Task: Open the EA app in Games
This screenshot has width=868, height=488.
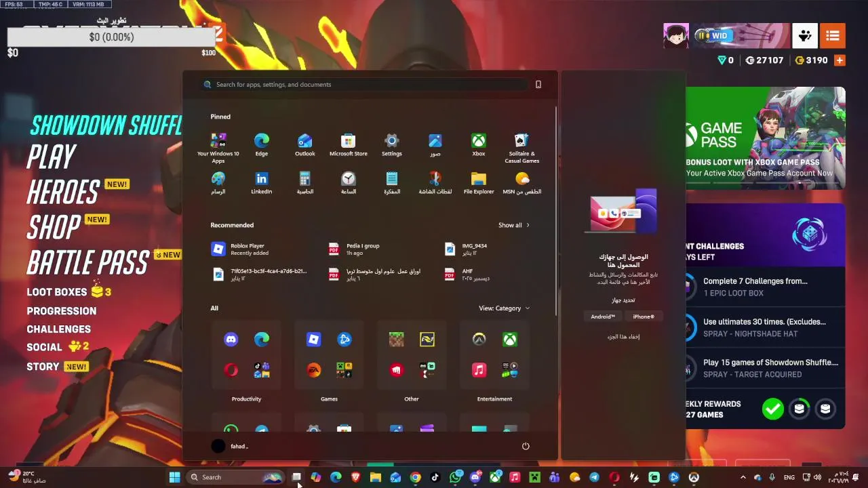Action: (x=313, y=370)
